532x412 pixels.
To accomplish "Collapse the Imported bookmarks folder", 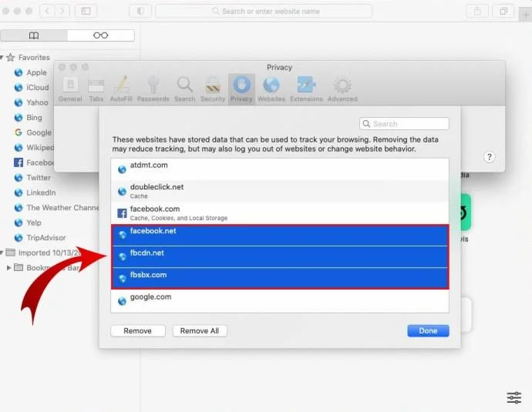I will coord(2,253).
